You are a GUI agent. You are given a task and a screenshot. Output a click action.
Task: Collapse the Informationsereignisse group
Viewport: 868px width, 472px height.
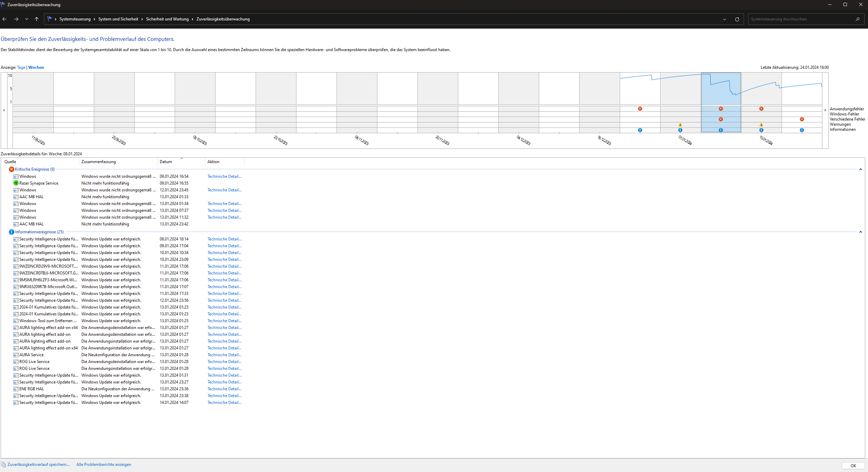coord(860,232)
